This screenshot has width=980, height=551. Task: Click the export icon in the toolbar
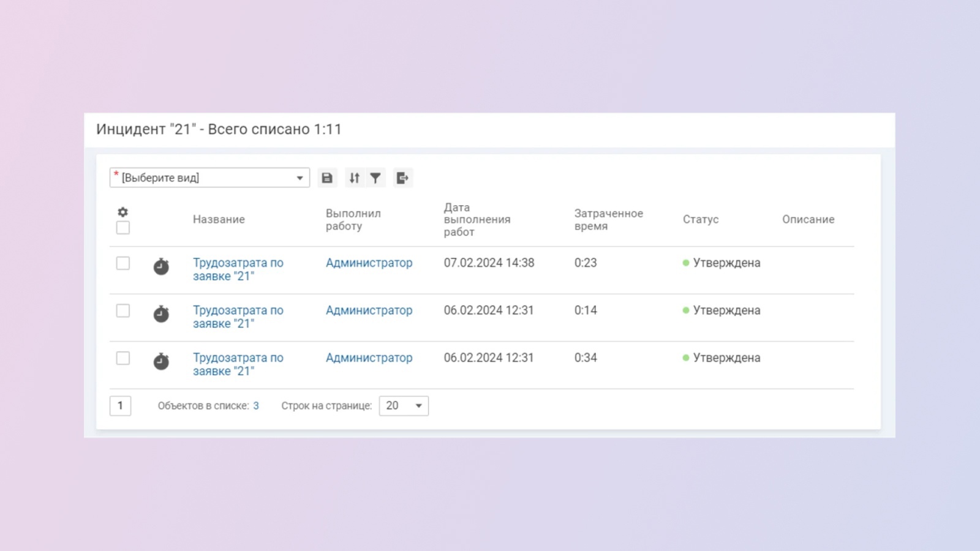(x=402, y=178)
